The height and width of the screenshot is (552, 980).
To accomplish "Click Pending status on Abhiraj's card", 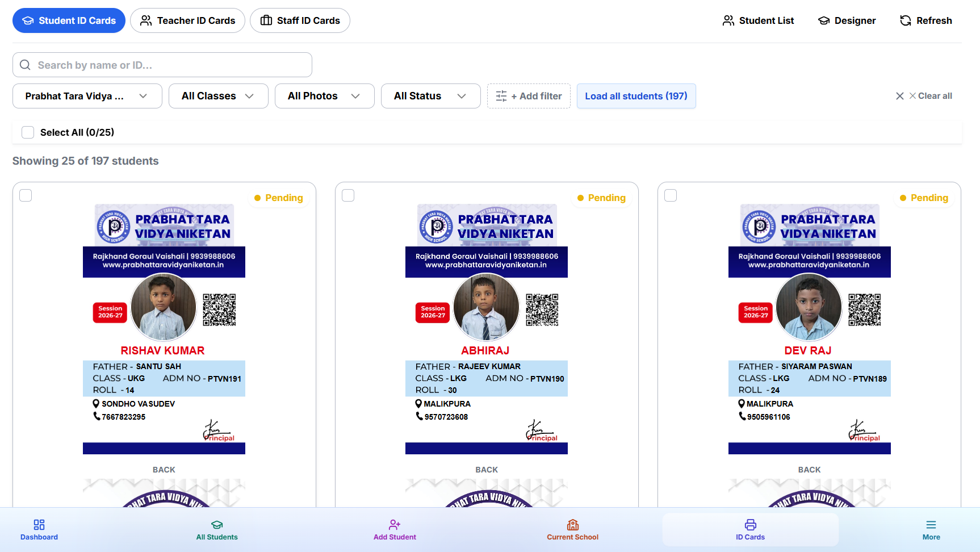I will pyautogui.click(x=601, y=198).
